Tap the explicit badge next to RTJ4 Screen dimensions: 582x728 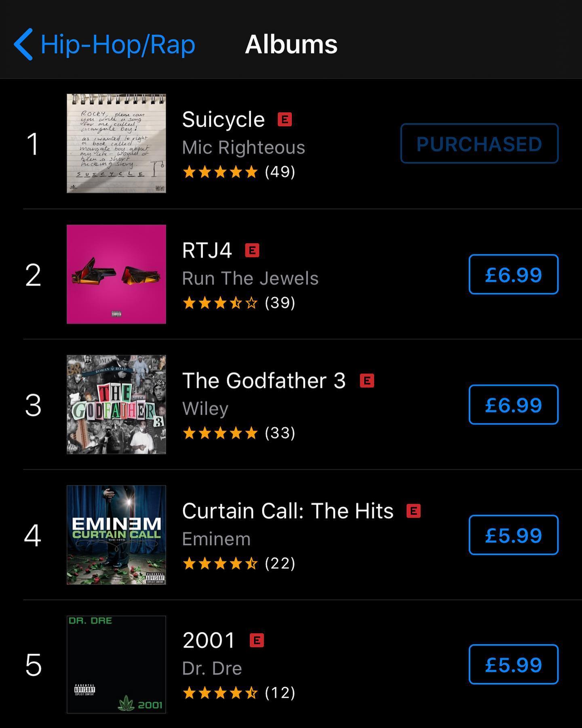point(252,250)
